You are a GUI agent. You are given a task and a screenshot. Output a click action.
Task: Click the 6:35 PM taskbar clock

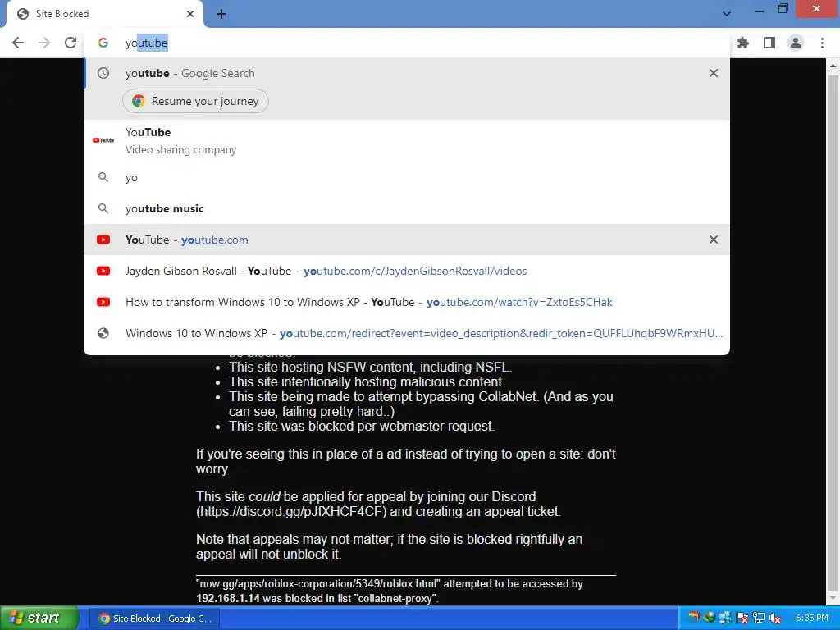tap(811, 618)
